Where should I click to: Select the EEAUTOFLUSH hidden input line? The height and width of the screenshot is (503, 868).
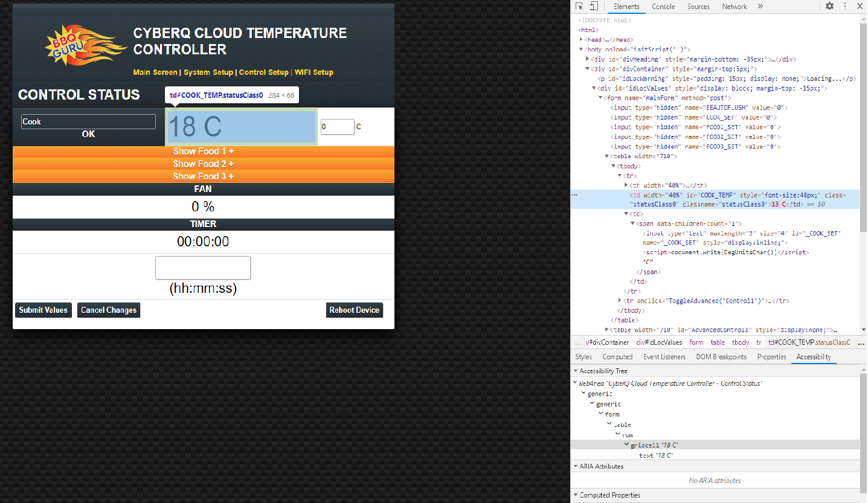pyautogui.click(x=698, y=107)
